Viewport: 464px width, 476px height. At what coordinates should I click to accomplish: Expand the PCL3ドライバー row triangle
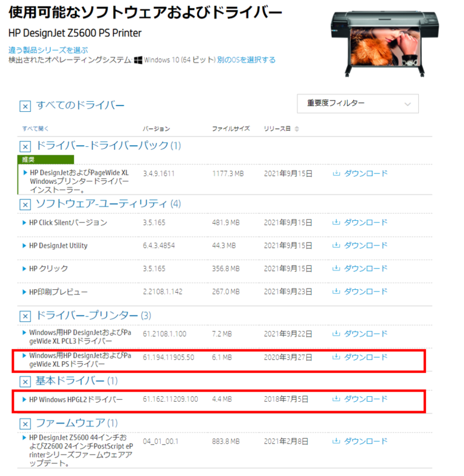coord(24,333)
